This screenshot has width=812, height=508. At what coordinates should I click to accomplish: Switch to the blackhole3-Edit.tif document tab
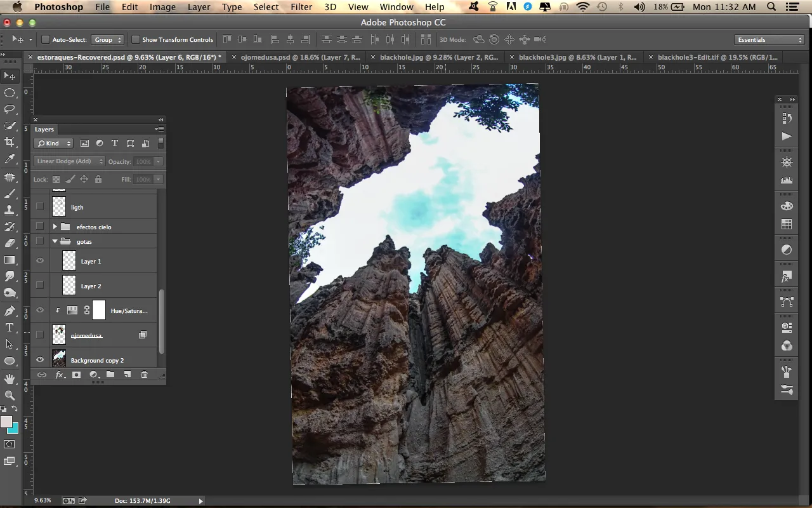pyautogui.click(x=712, y=57)
